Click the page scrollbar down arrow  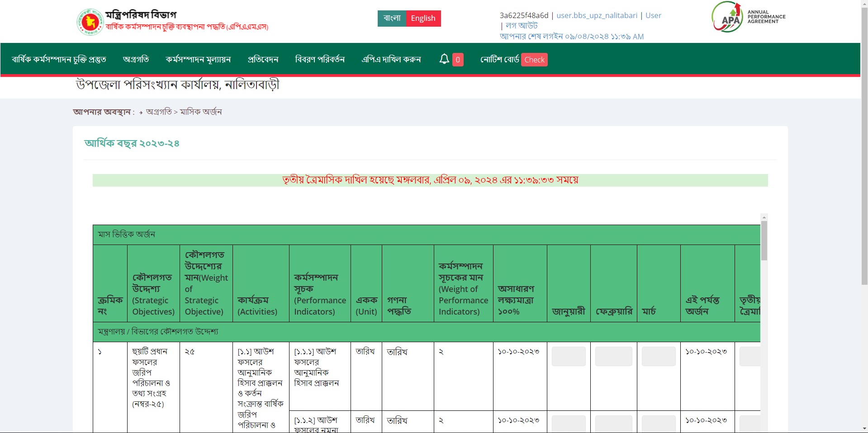click(864, 428)
